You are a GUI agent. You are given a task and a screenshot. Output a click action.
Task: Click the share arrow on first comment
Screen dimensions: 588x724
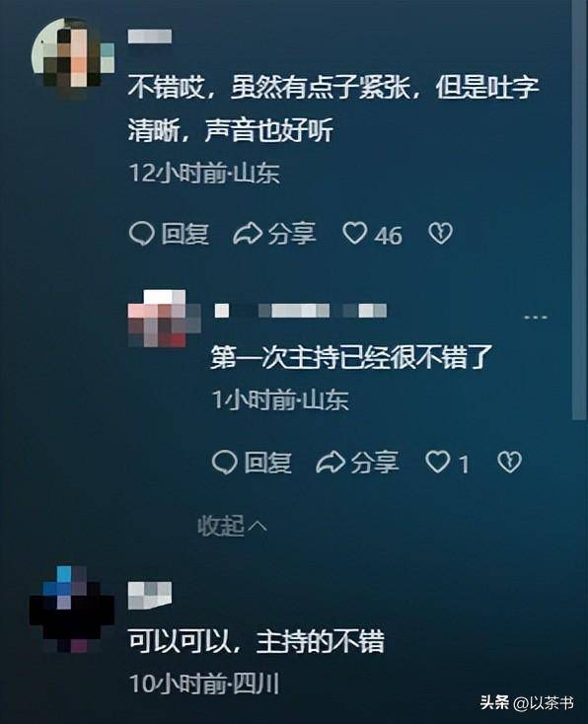[248, 233]
